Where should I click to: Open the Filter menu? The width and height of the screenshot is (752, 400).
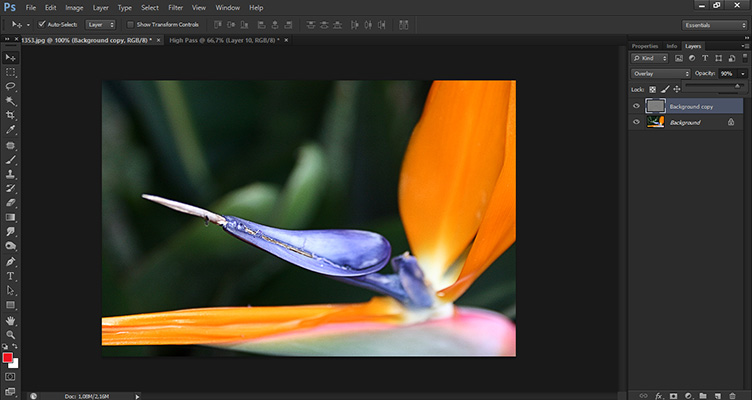click(176, 7)
